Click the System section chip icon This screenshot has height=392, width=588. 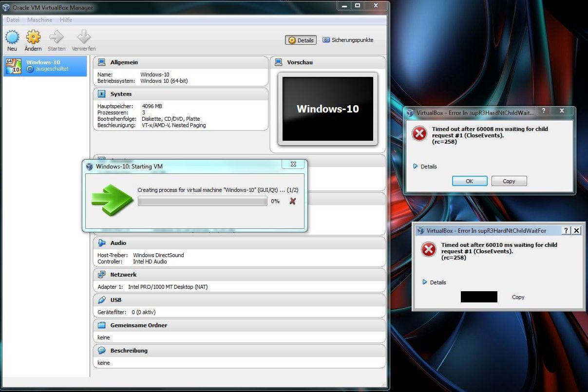point(102,94)
